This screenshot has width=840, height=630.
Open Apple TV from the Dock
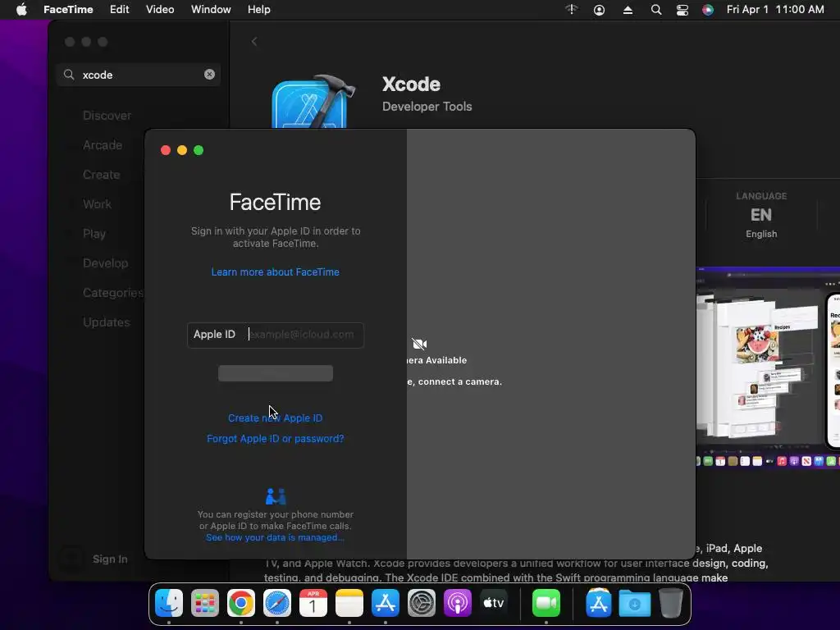493,603
